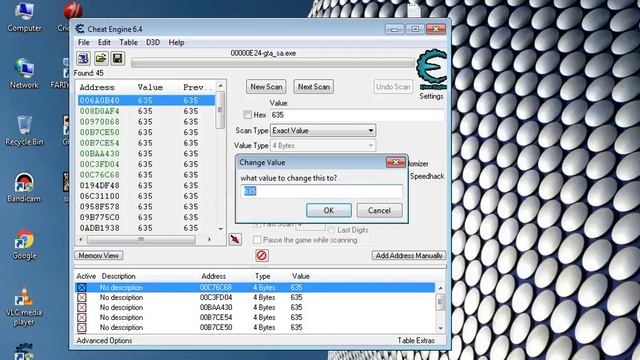640x360 pixels.
Task: Click the open folder toolbar icon
Action: pyautogui.click(x=101, y=58)
